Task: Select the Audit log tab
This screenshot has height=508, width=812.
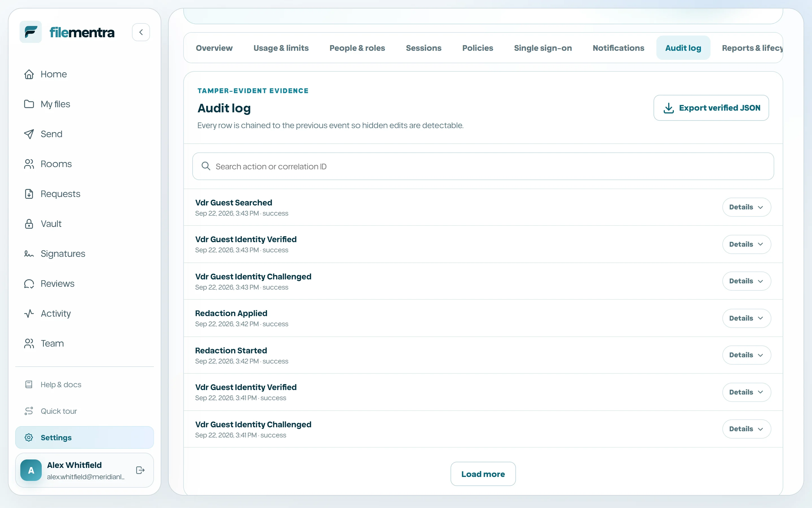Action: [683, 48]
